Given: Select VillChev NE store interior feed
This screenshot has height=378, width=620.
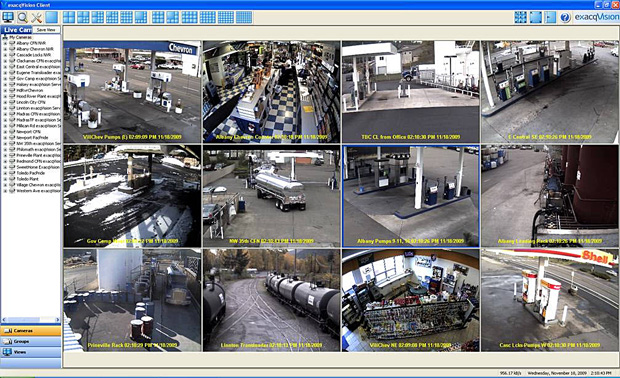Looking at the screenshot, I should 410,300.
